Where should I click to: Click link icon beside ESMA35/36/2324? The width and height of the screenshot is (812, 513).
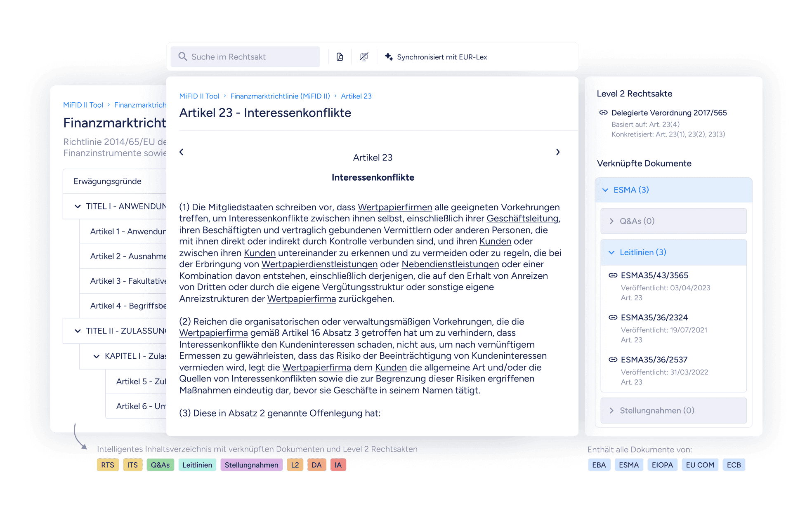(613, 317)
